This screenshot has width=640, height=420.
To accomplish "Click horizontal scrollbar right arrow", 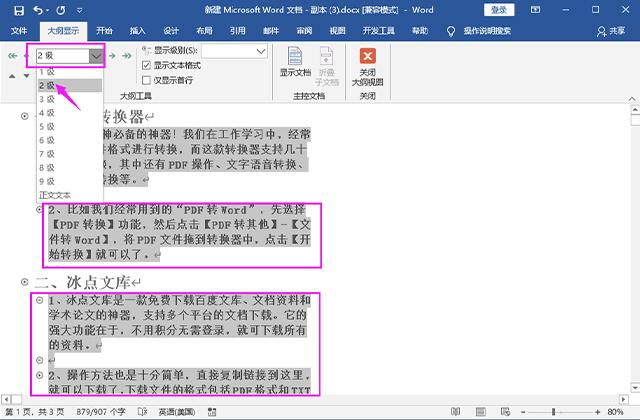I will [x=623, y=399].
